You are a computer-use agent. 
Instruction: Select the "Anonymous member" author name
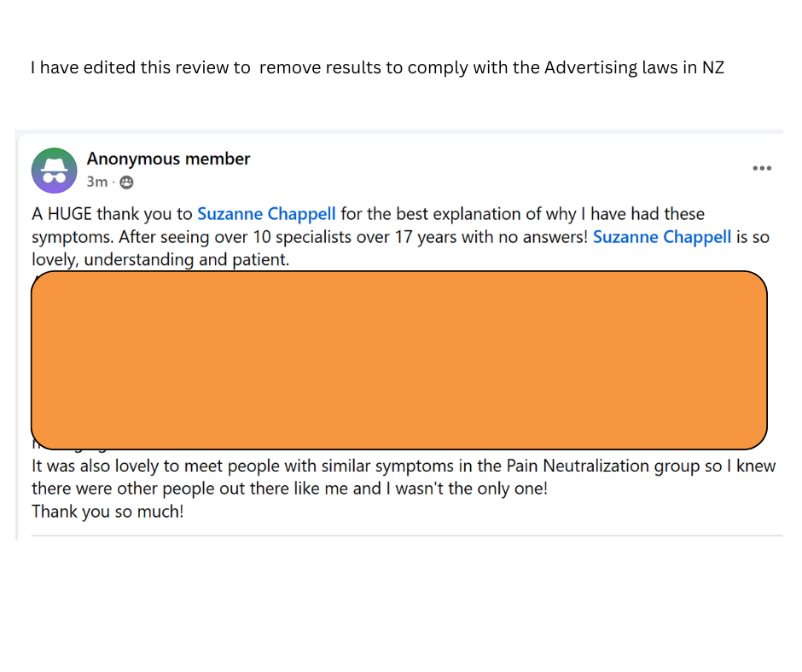(x=168, y=159)
